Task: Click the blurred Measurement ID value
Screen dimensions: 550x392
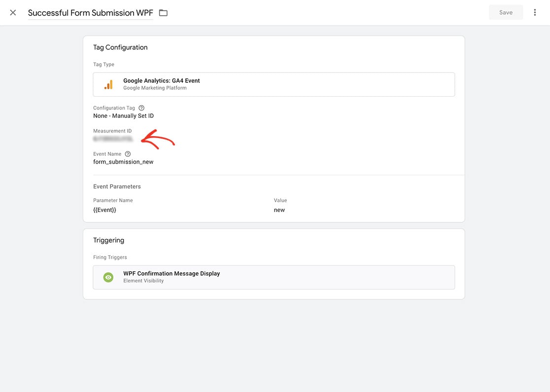Action: click(113, 139)
